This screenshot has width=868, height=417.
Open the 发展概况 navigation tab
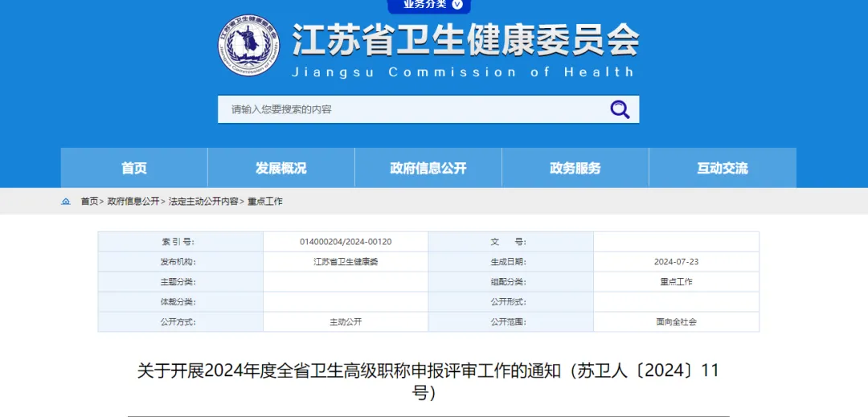281,168
